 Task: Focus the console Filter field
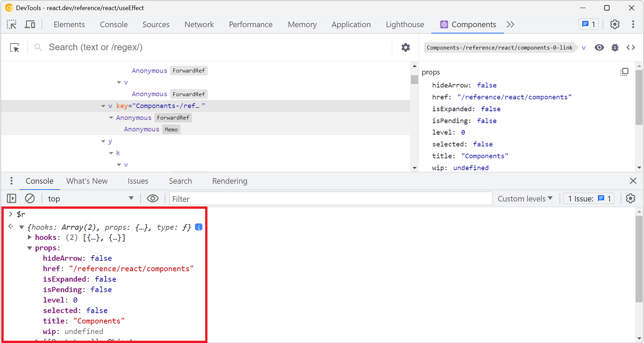[331, 199]
